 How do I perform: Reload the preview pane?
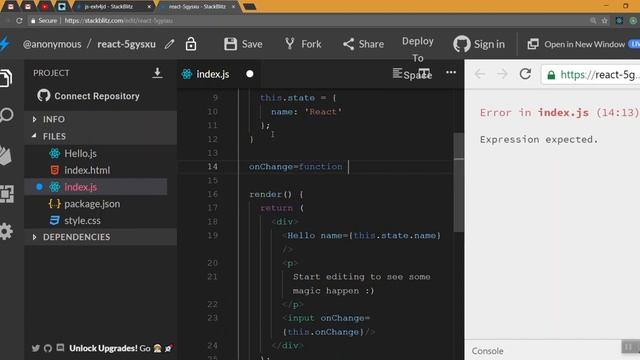(x=525, y=74)
